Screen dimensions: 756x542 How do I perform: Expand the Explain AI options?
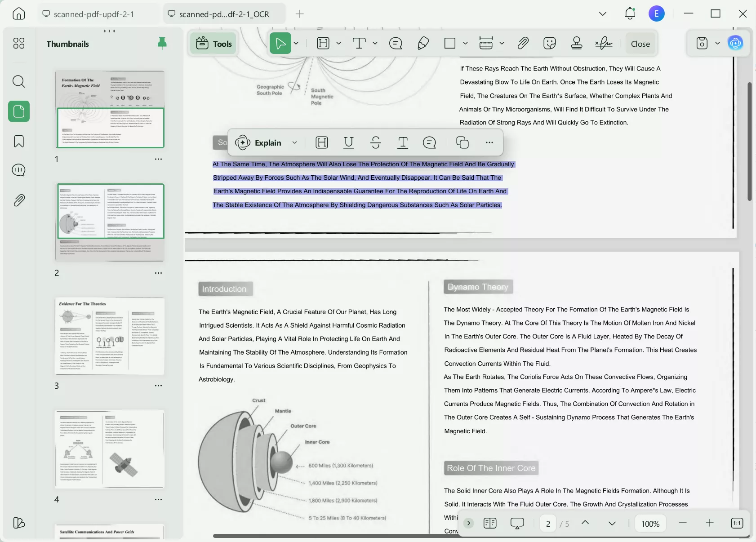[295, 142]
